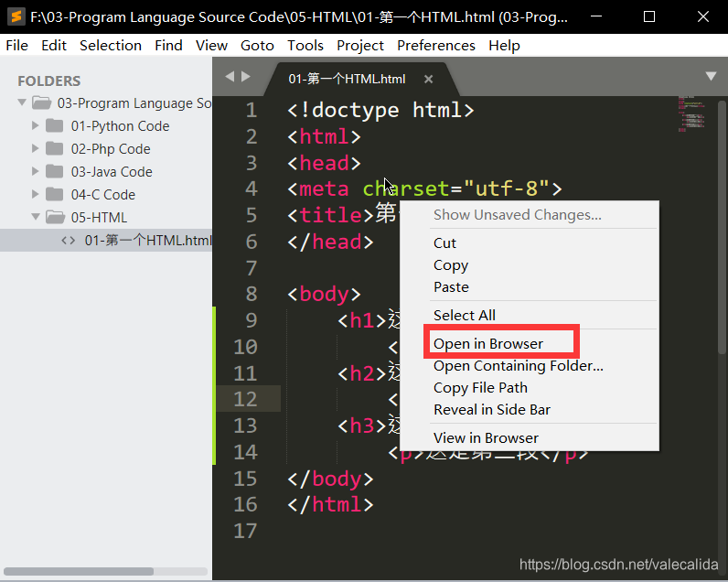Click the closing </html> tag line
The width and height of the screenshot is (728, 582).
coord(330,505)
